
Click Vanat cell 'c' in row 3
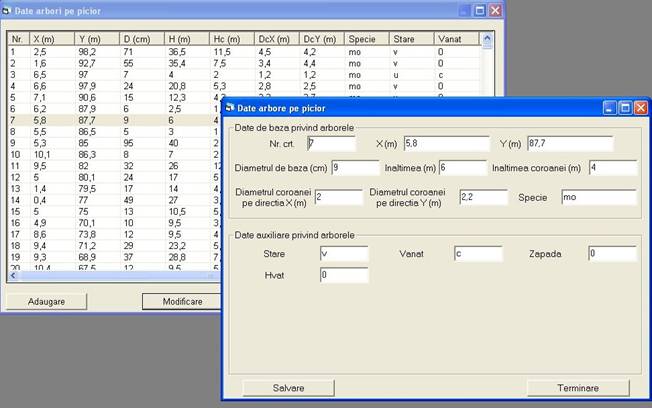(440, 75)
